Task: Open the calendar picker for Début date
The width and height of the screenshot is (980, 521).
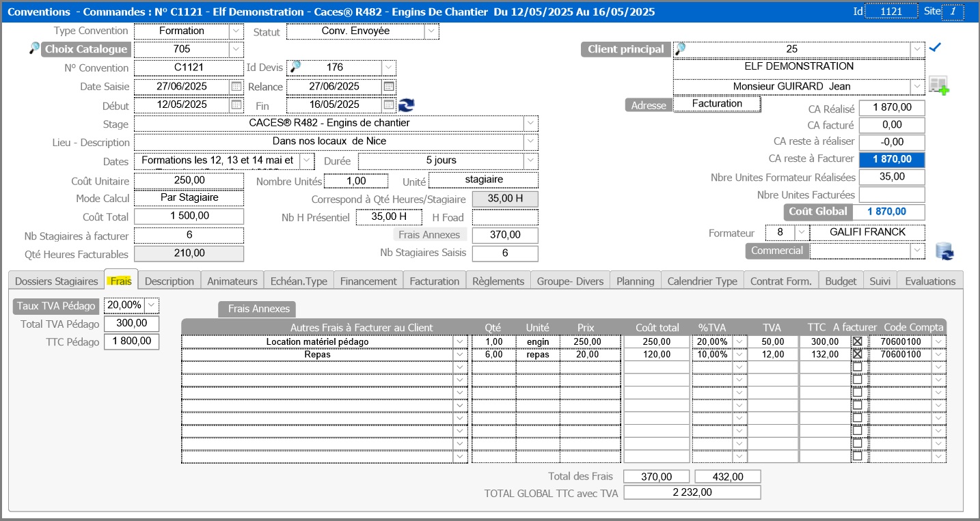Action: [236, 105]
